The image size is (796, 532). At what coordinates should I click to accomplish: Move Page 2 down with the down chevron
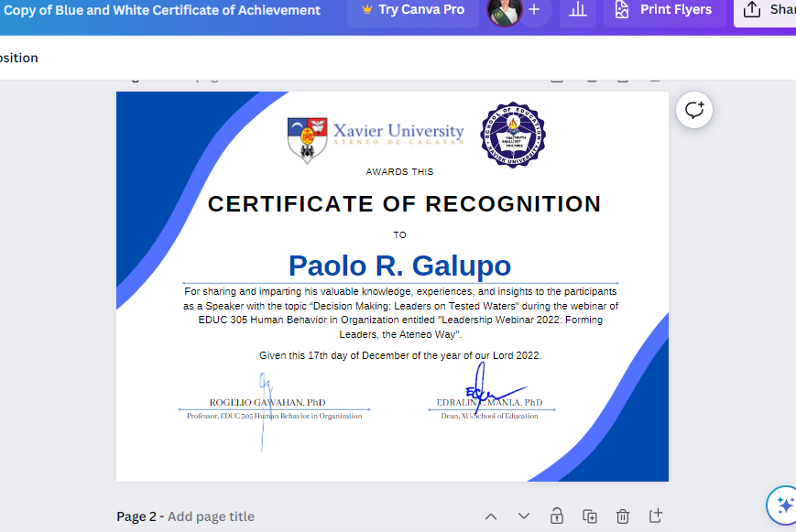coord(524,516)
